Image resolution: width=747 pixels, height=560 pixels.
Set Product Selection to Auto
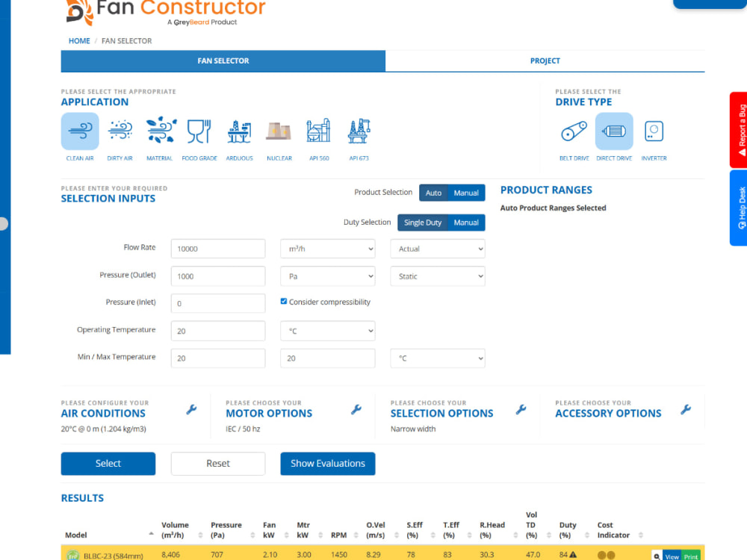433,193
